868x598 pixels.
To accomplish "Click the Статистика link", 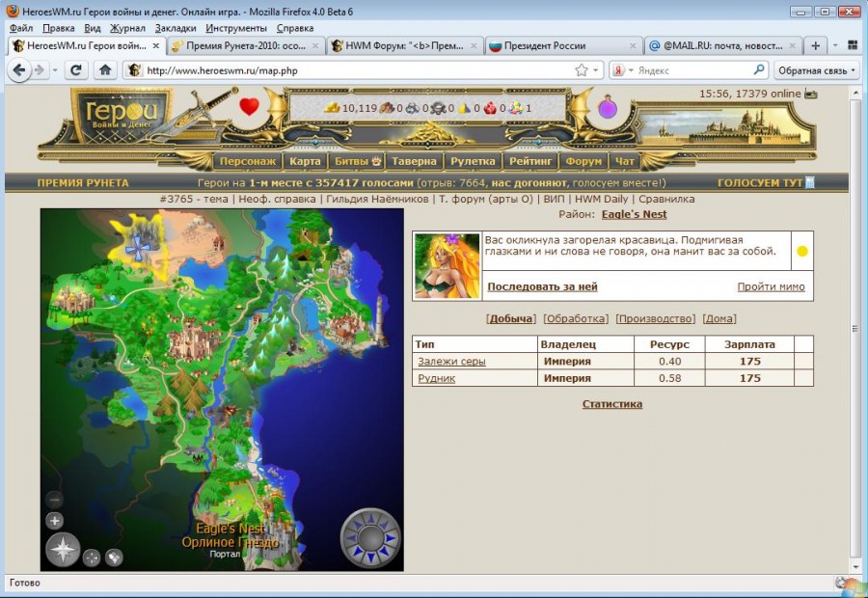I will point(612,404).
